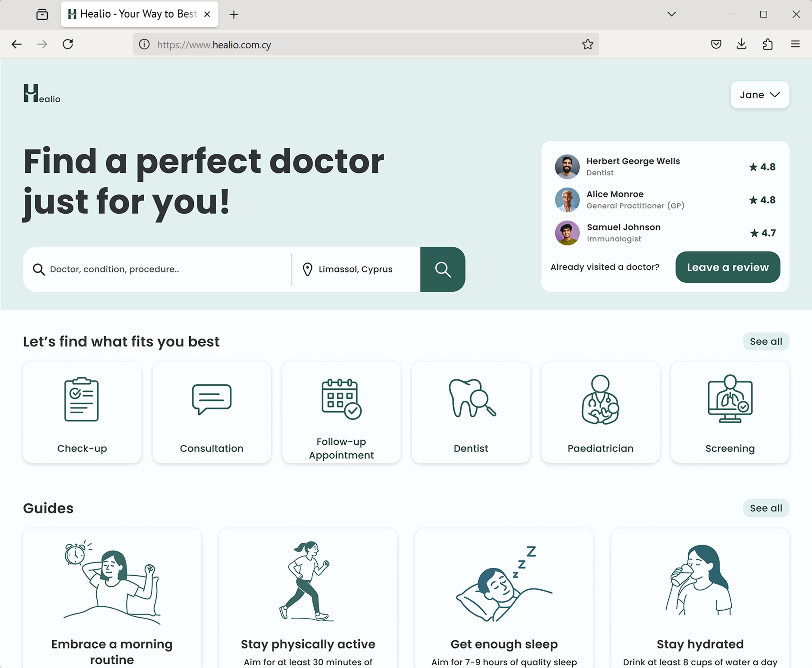Click See all next to Guides
Screen dimensions: 812x668
(765, 508)
